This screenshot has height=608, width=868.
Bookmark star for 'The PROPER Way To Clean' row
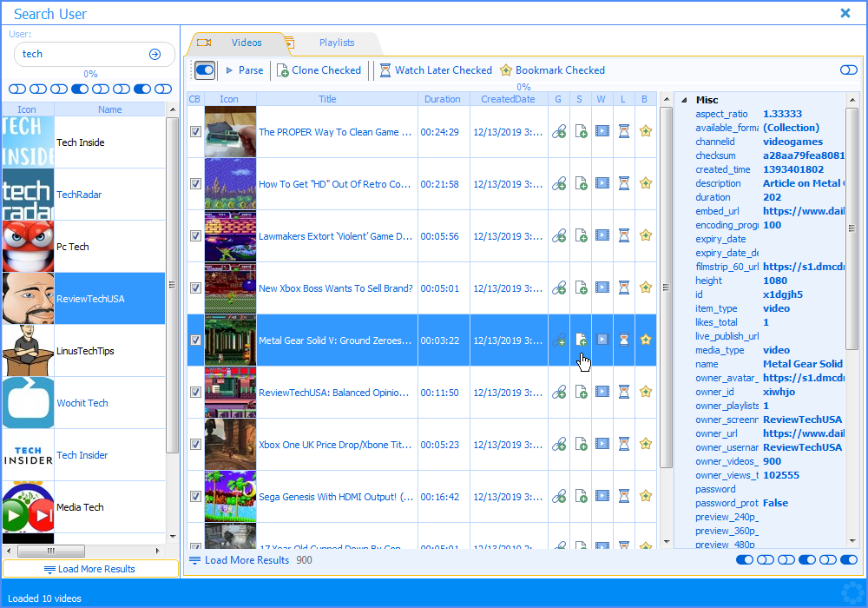[646, 131]
